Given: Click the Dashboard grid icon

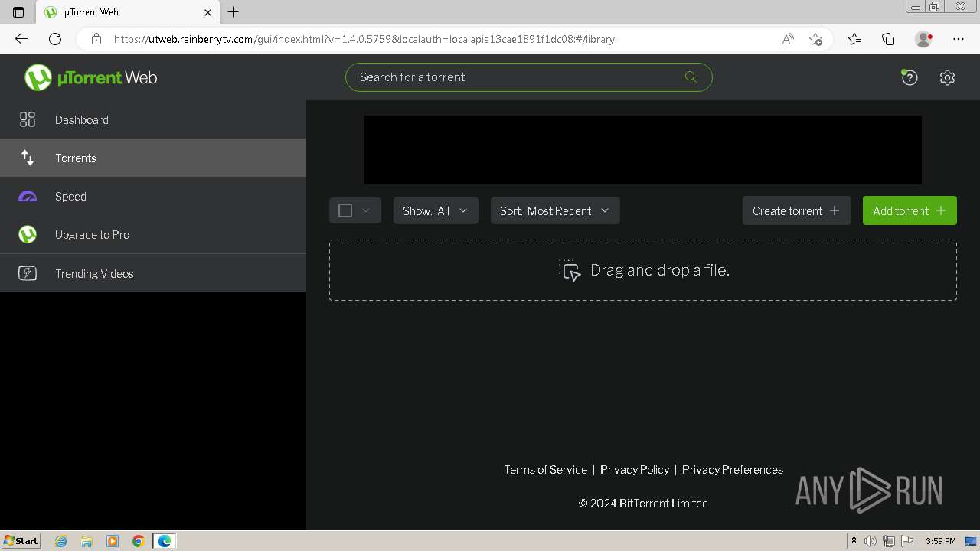Looking at the screenshot, I should (28, 119).
